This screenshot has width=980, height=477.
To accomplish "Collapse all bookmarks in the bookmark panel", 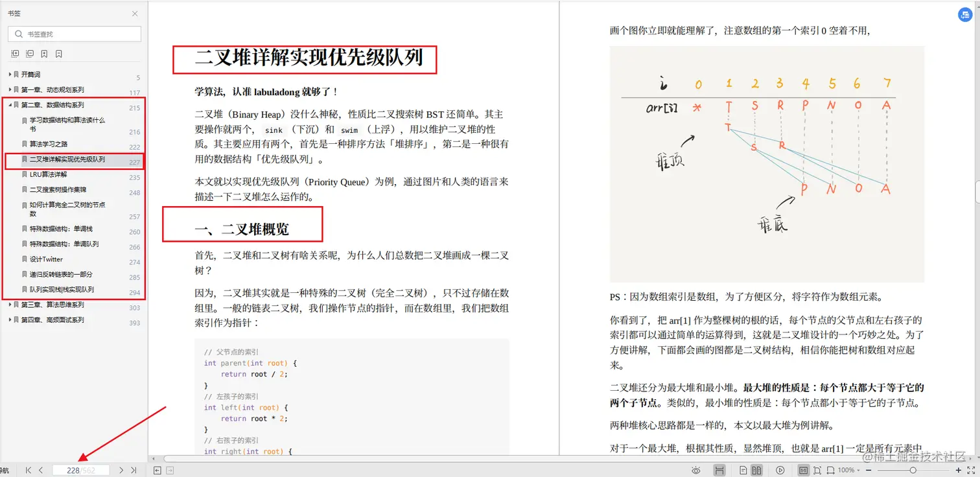I will click(30, 53).
